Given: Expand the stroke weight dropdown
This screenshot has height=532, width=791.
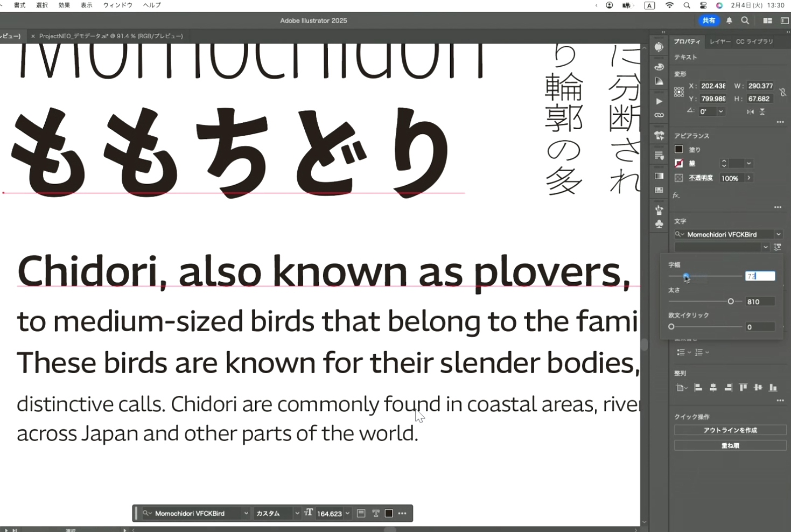Looking at the screenshot, I should (x=749, y=163).
